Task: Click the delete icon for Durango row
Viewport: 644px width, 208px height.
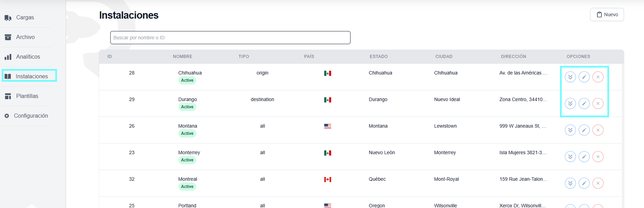Action: pyautogui.click(x=598, y=103)
